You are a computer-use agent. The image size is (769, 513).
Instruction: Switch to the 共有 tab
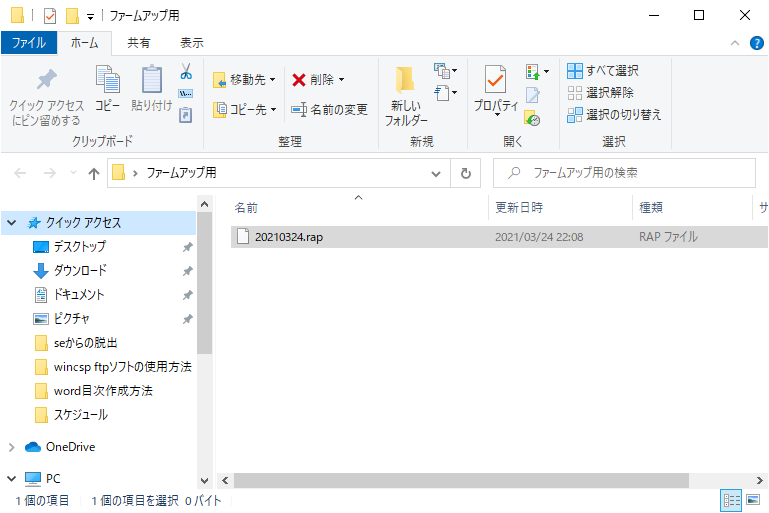click(x=139, y=43)
